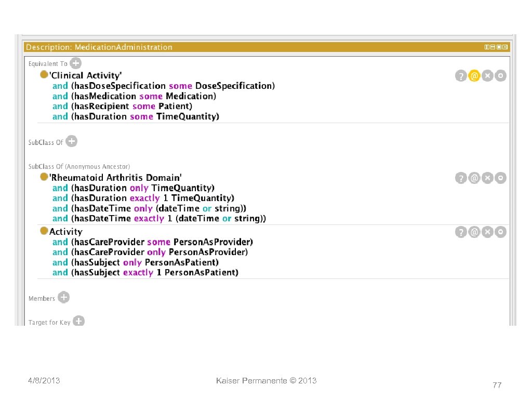Remove the Activity ancestor expression

click(487, 232)
